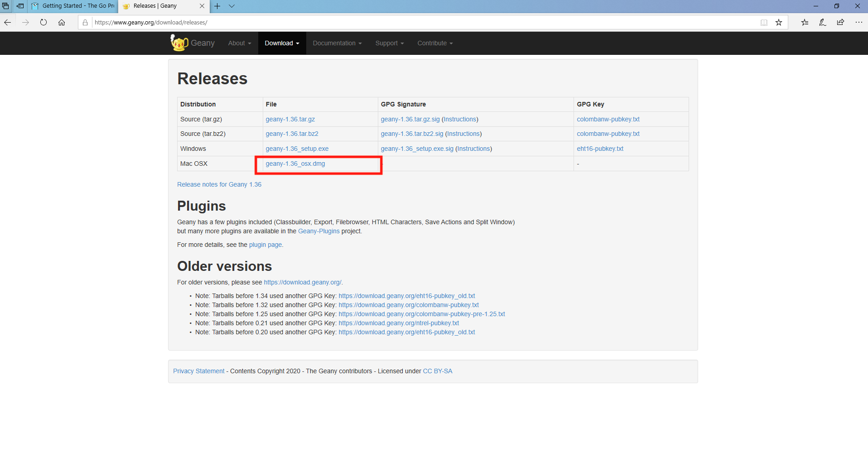Open colombanw-pubkey.txt in Source (tar.gz) row

608,119
